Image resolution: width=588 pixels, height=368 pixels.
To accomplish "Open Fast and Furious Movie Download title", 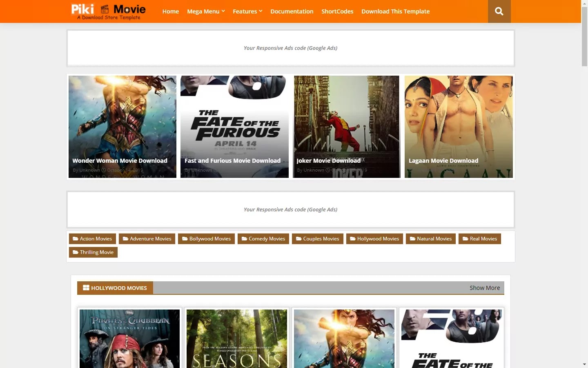I will tap(232, 161).
